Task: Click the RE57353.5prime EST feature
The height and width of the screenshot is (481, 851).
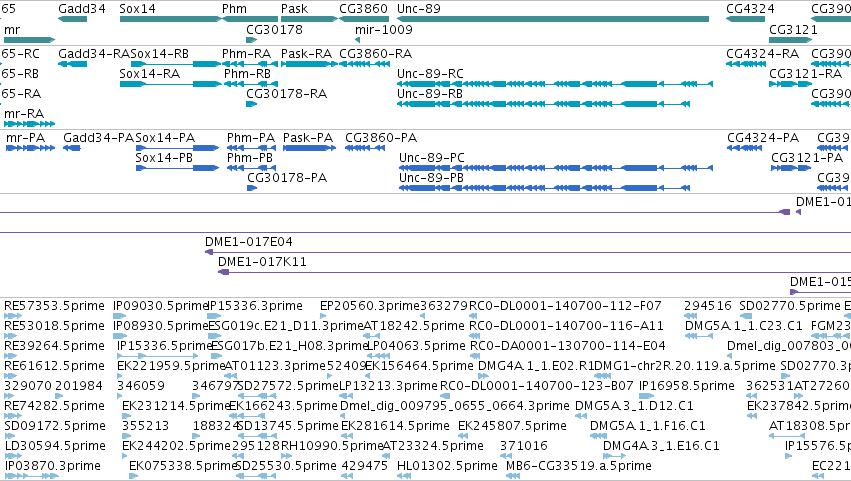Action: 13,316
